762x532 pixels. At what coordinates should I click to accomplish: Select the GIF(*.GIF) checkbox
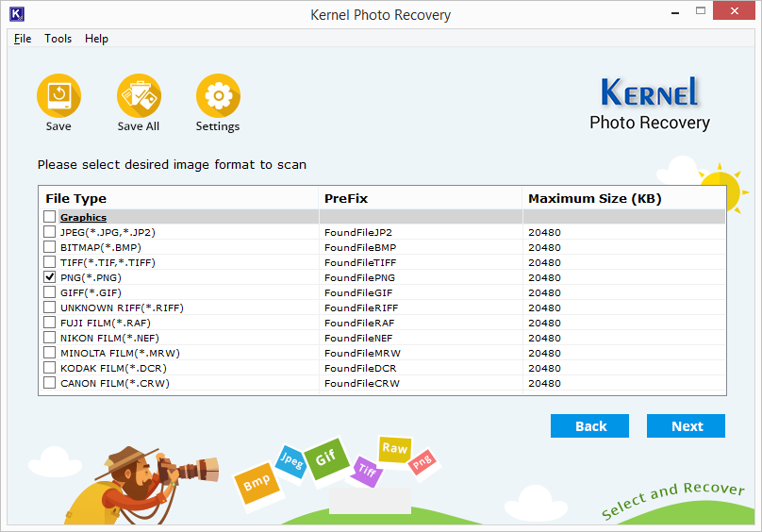click(x=50, y=292)
